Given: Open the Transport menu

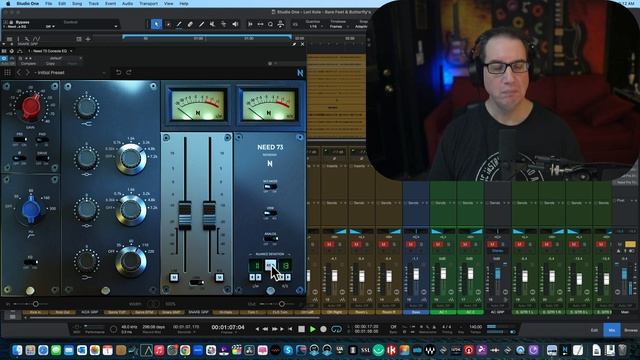Looking at the screenshot, I should (x=148, y=3).
